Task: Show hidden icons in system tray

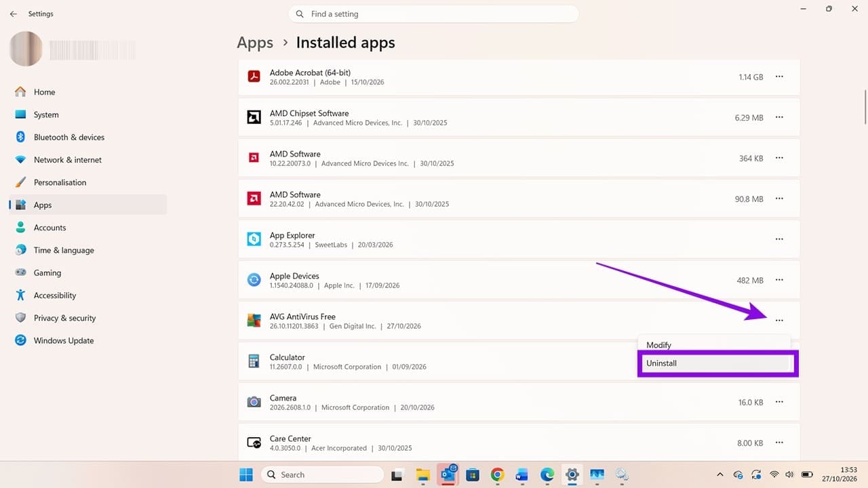Action: click(720, 474)
